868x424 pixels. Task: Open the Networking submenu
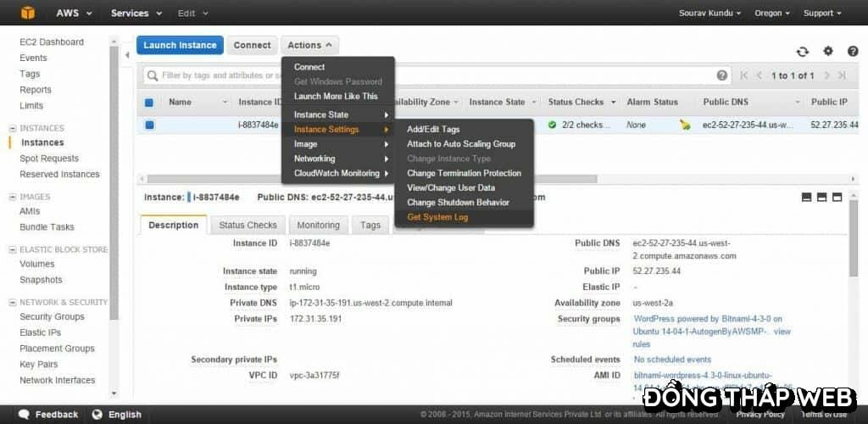[338, 159]
